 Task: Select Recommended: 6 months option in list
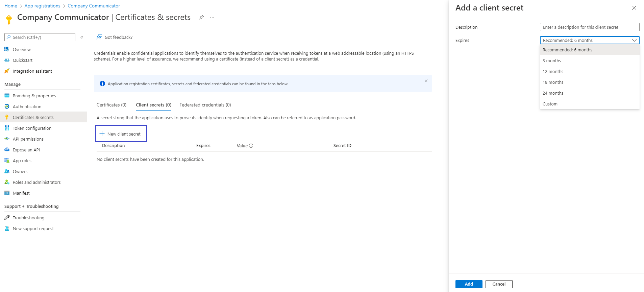pyautogui.click(x=590, y=50)
